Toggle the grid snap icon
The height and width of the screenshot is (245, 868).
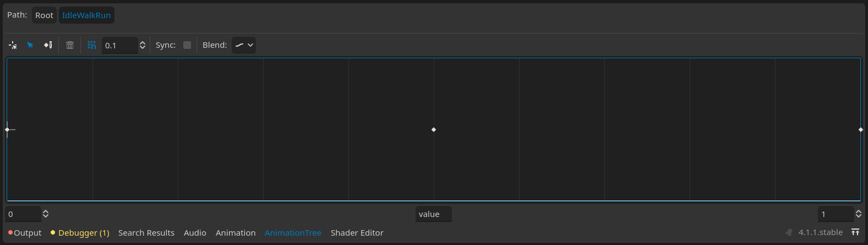pos(92,45)
